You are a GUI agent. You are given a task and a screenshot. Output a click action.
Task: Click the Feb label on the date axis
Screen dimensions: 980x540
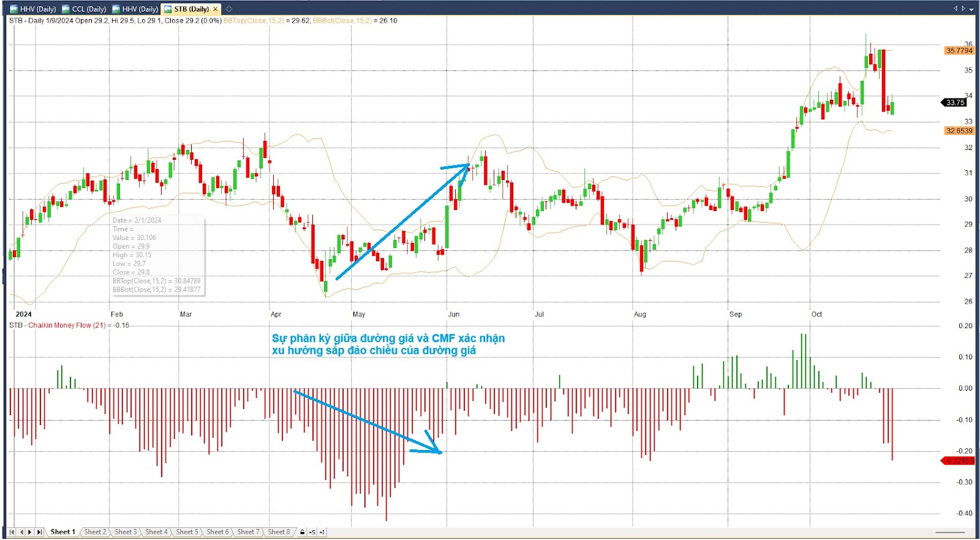tap(116, 314)
